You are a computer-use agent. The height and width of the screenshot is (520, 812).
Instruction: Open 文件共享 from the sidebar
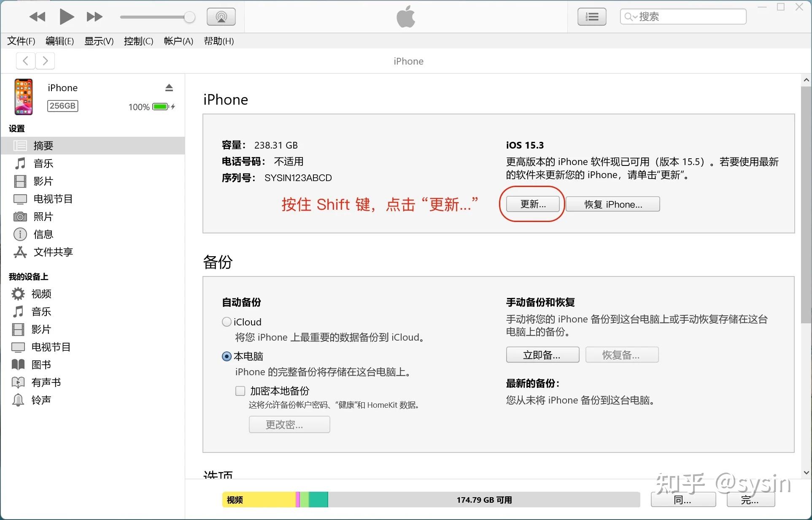53,252
